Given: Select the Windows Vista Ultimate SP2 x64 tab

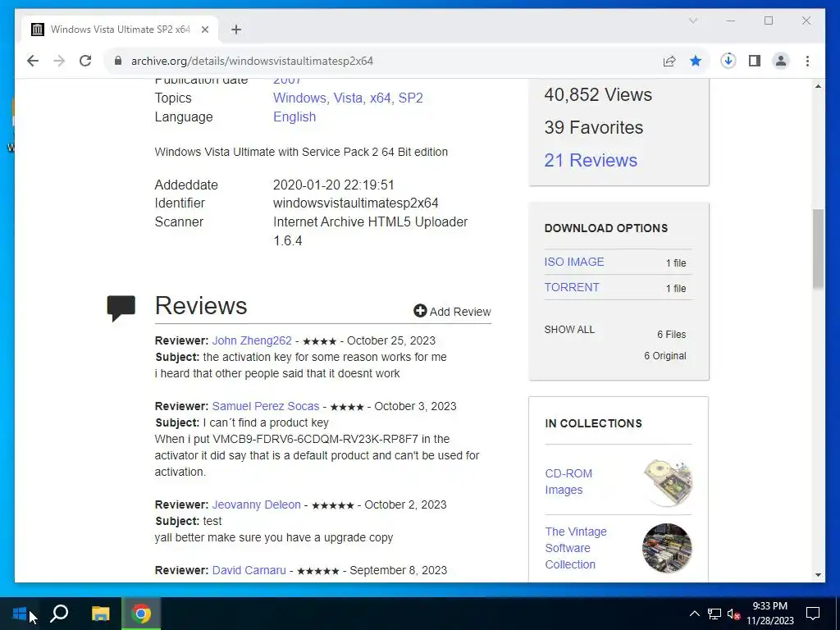Looking at the screenshot, I should click(120, 30).
